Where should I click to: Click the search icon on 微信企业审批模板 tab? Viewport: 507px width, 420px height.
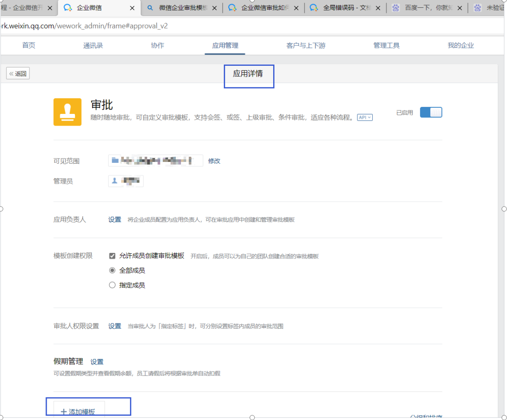click(150, 8)
